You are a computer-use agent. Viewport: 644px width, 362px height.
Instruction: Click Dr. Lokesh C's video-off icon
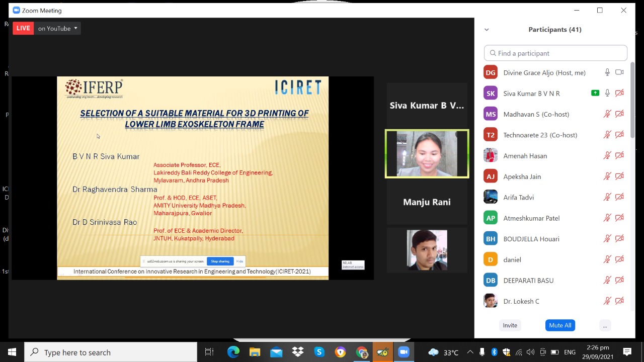[x=619, y=301]
